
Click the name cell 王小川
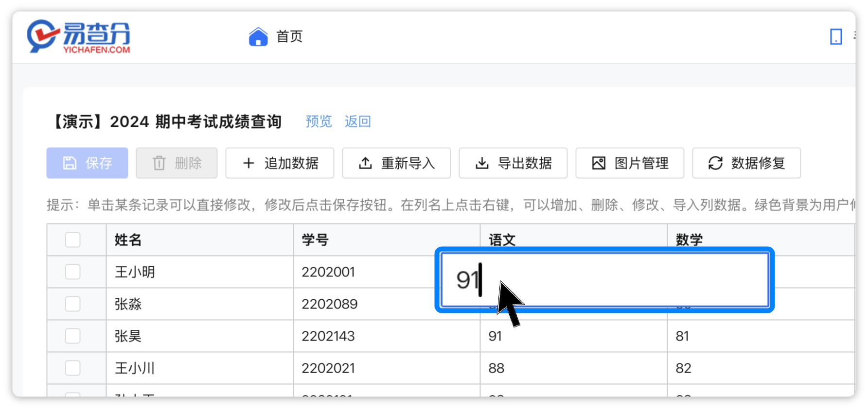coord(200,368)
